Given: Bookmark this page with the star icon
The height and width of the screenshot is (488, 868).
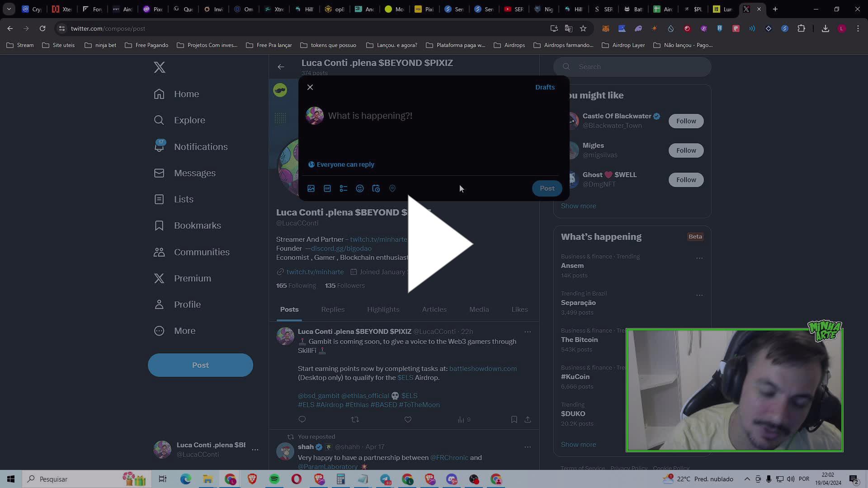Looking at the screenshot, I should [x=583, y=28].
